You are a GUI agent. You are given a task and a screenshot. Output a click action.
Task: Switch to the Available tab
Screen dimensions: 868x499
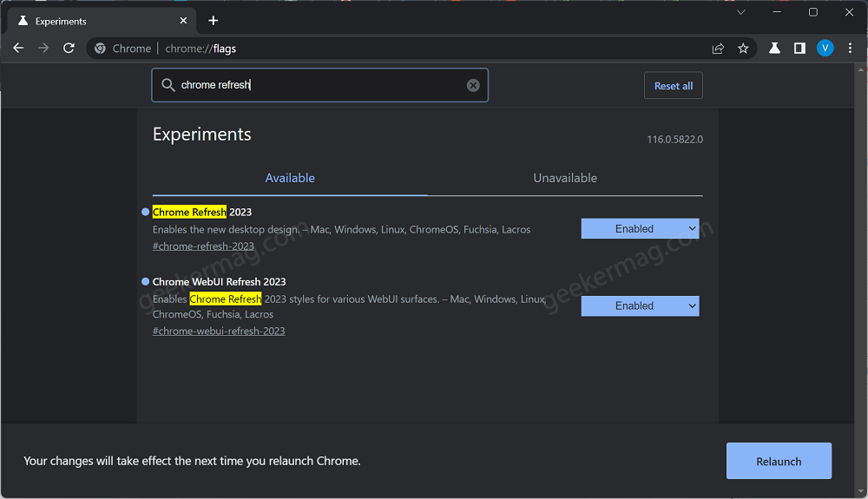tap(290, 178)
